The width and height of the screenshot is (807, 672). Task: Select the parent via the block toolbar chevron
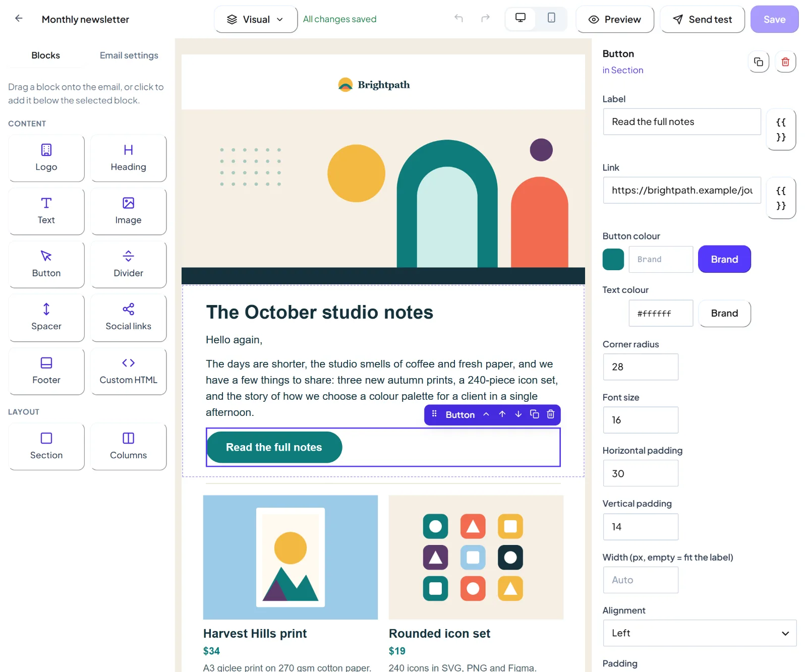coord(486,414)
